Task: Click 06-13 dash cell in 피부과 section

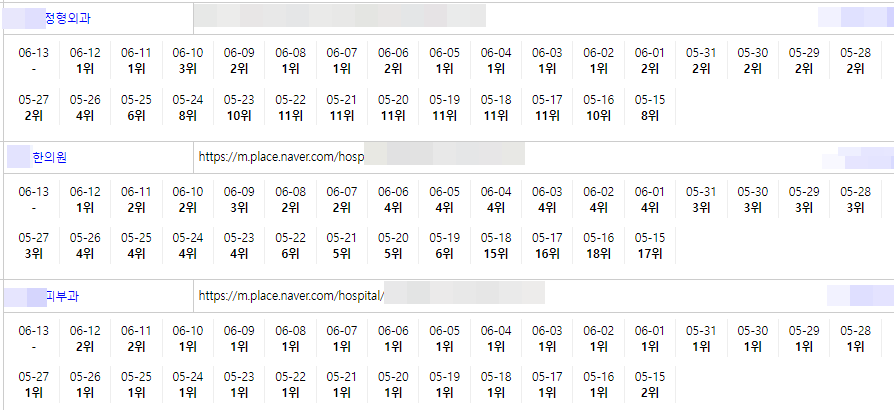Action: click(x=34, y=339)
